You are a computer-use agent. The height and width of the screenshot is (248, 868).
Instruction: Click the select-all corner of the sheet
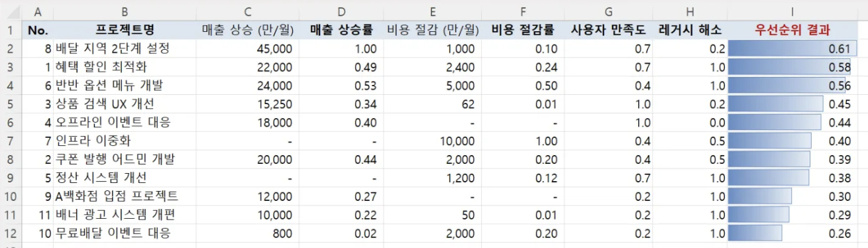point(11,13)
